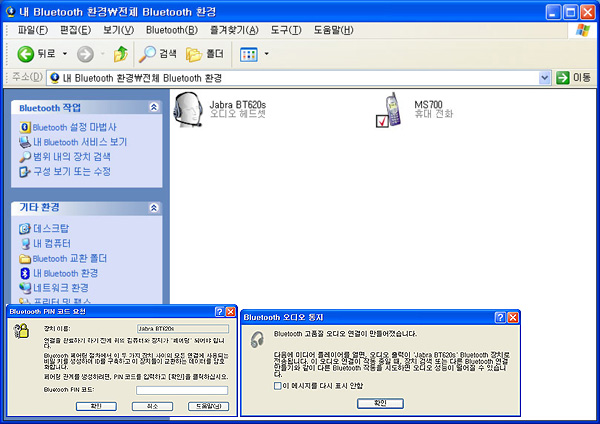The image size is (600, 424).
Task: Click the headphones icon in audio dialog
Action: click(257, 339)
